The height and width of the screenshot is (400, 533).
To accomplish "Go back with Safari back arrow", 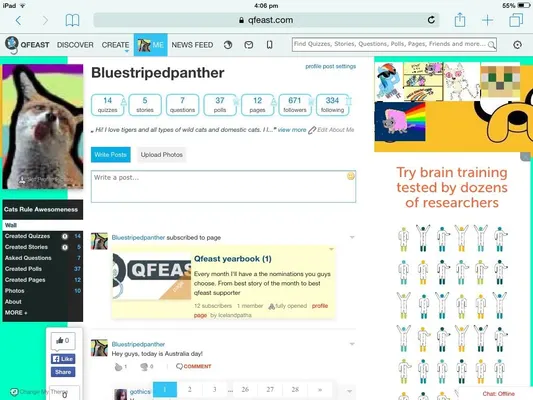I will pos(18,20).
